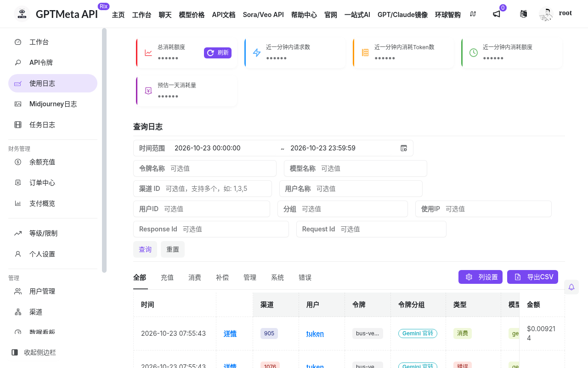The image size is (588, 368).
Task: Switch to the 消费 log tab
Action: point(195,277)
